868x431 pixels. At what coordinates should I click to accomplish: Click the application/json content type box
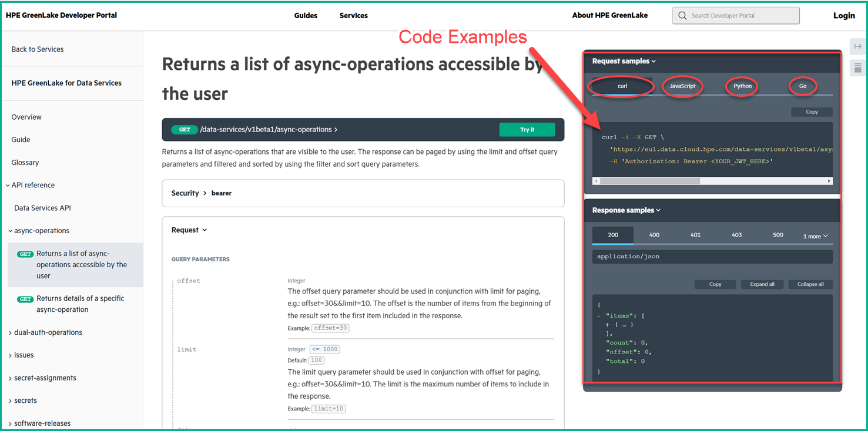[x=712, y=257]
